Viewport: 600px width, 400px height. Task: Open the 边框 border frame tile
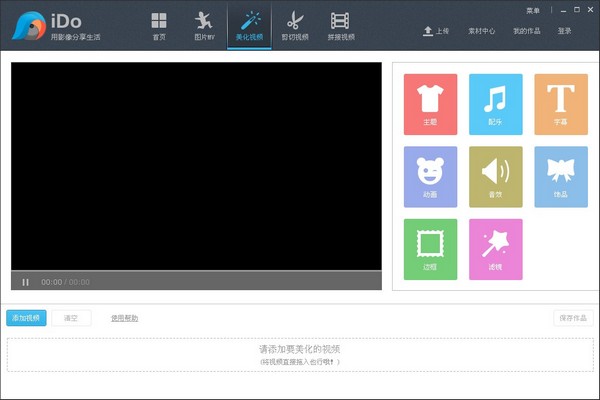pos(430,249)
